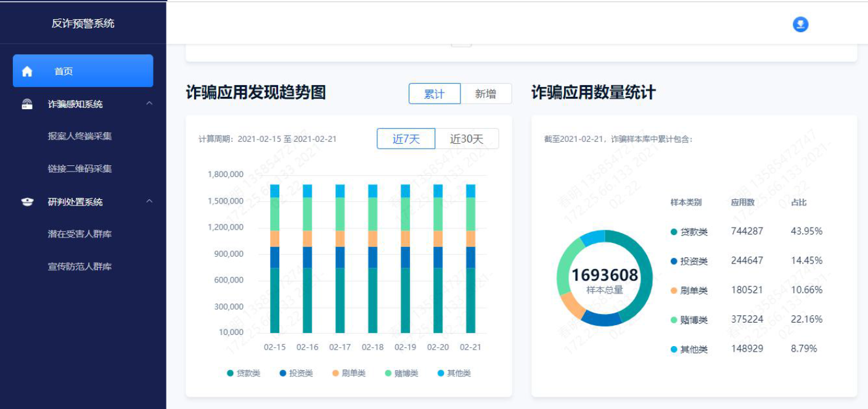Screen dimensions: 868x409
Task: Click the 占比 column header
Action: click(799, 202)
